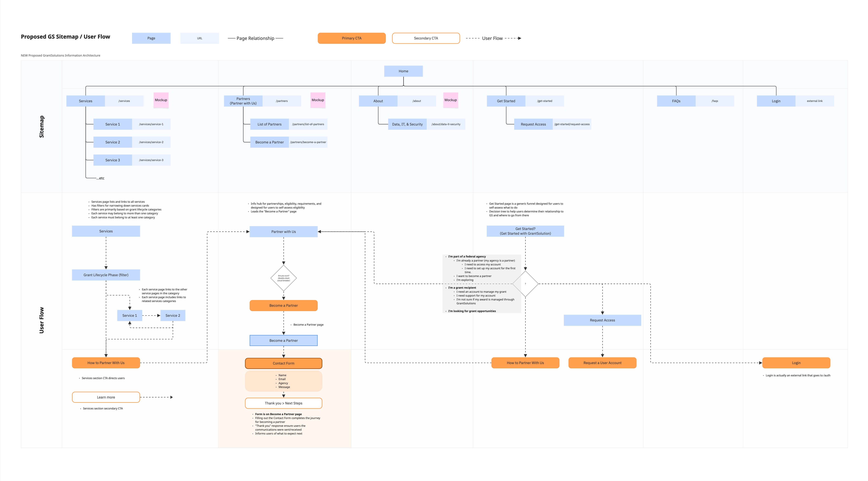
Task: Select the Partners (Partner with Us) sitemap box
Action: [x=243, y=101]
